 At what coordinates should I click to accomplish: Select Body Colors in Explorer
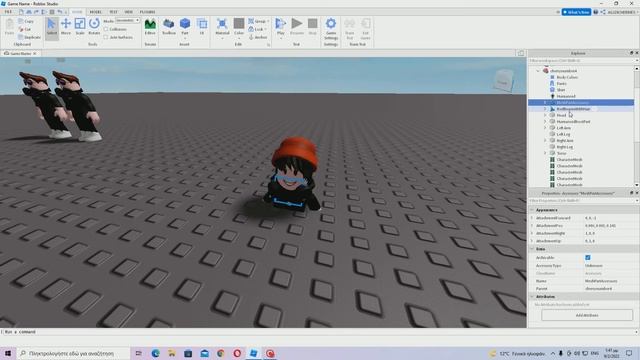(567, 77)
